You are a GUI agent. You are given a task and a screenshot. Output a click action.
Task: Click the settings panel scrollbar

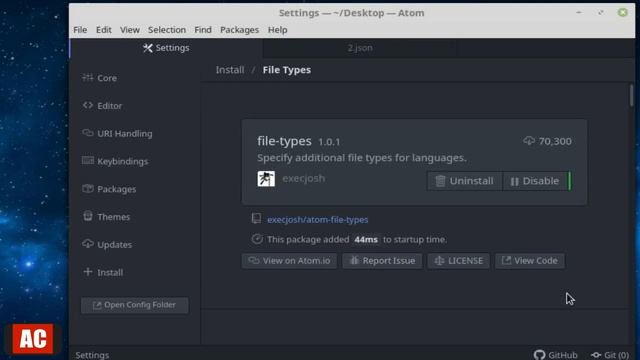[x=631, y=95]
